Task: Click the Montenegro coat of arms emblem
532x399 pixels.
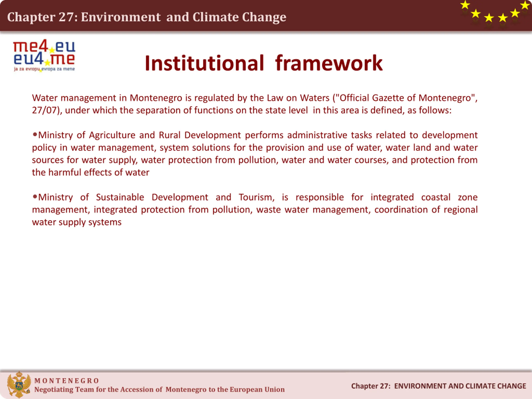Action: [19, 385]
